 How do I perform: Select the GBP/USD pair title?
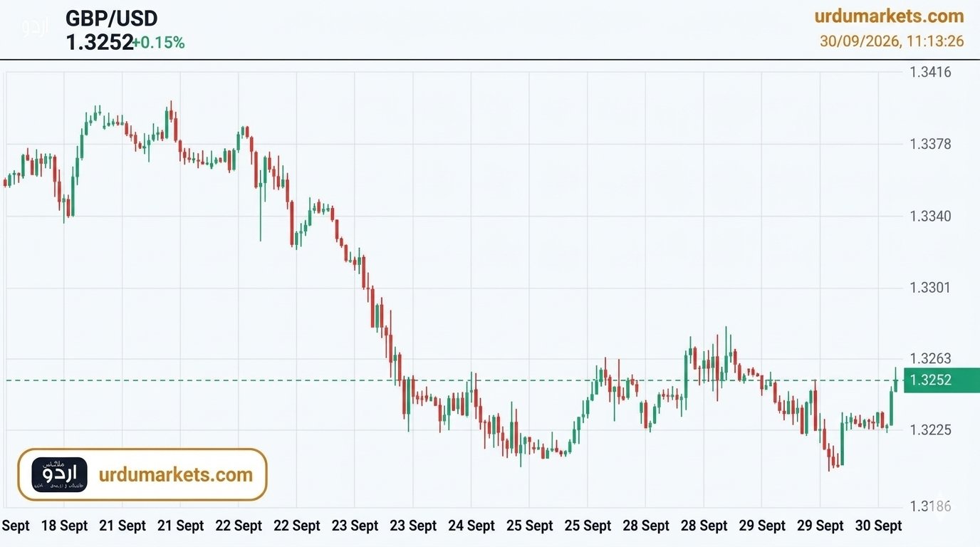112,18
